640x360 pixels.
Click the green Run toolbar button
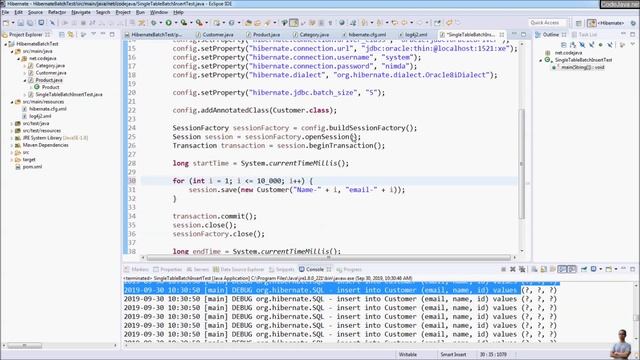(x=168, y=23)
